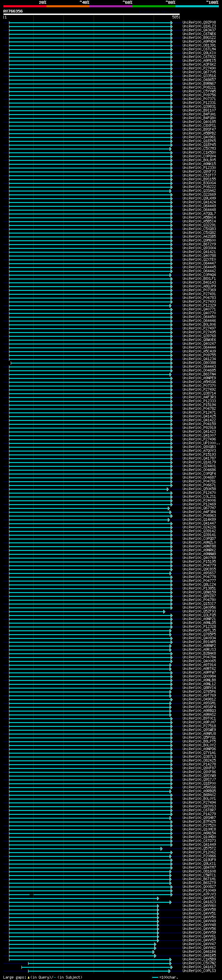
Task: Select label UniRef100_B4FUA1
Action: (x=199, y=114)
